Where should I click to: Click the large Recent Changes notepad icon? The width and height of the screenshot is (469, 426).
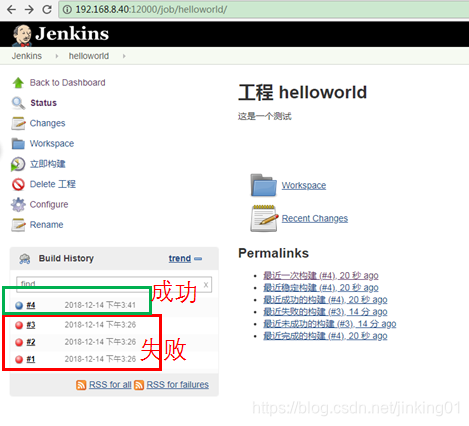[264, 218]
